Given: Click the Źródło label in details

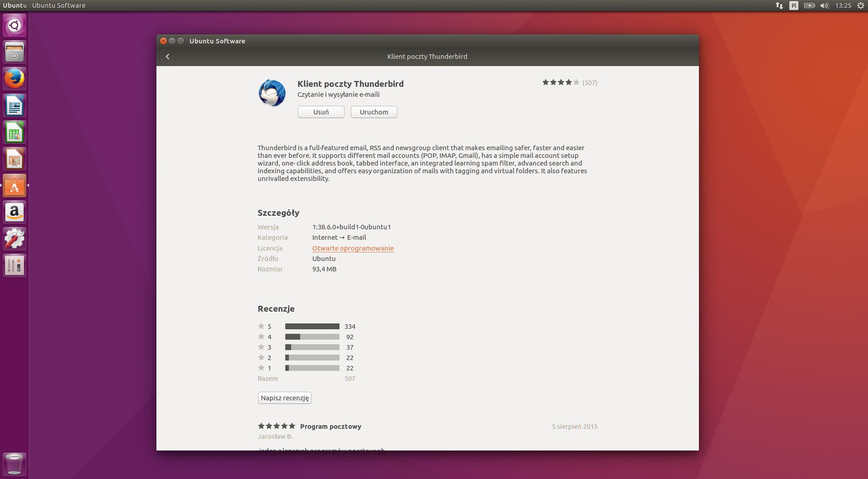Looking at the screenshot, I should coord(268,259).
